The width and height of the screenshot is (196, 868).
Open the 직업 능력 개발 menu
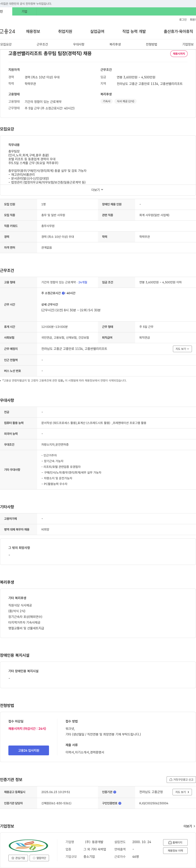click(x=134, y=31)
